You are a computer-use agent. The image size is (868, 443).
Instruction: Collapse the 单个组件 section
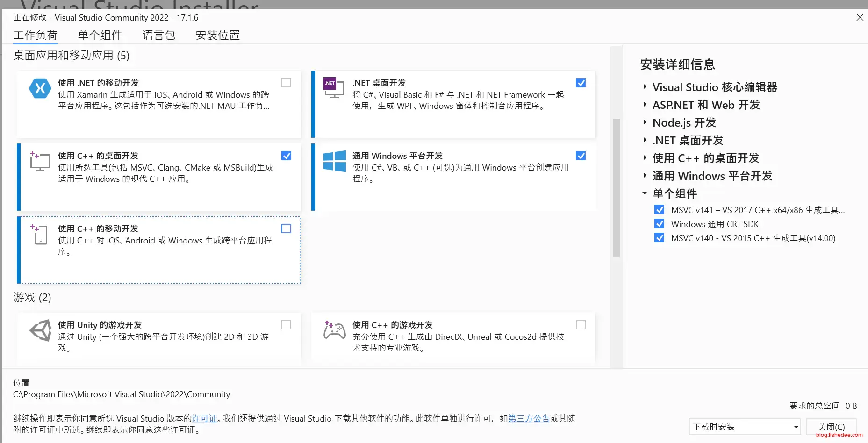[x=645, y=193]
